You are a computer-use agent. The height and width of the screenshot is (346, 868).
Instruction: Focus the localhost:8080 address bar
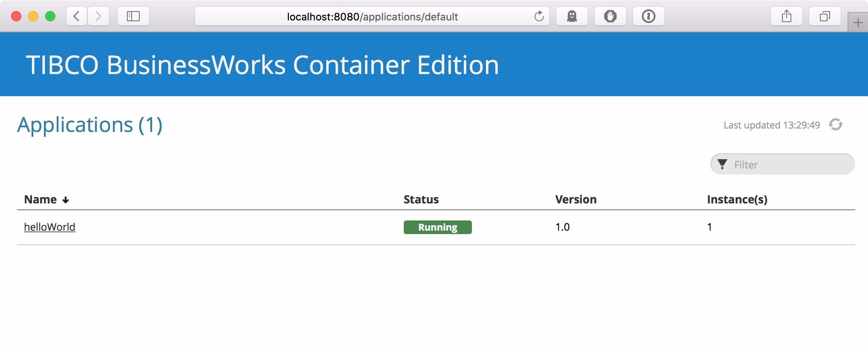click(x=372, y=17)
